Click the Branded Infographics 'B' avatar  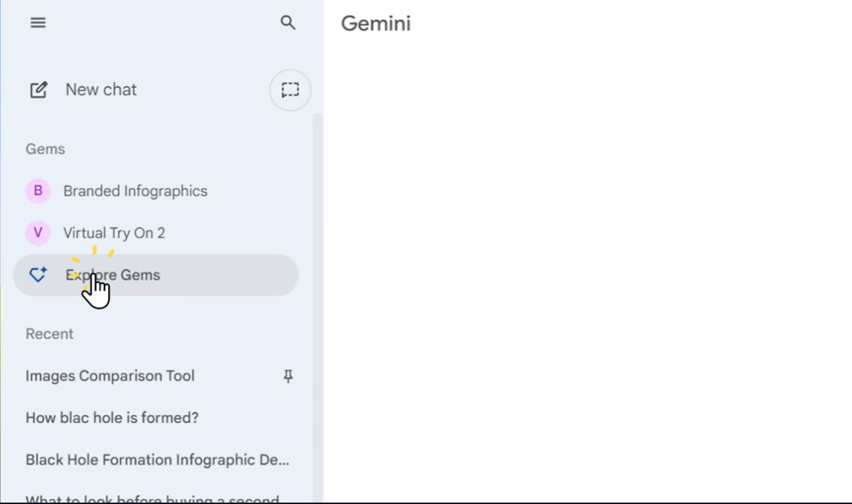[x=38, y=191]
